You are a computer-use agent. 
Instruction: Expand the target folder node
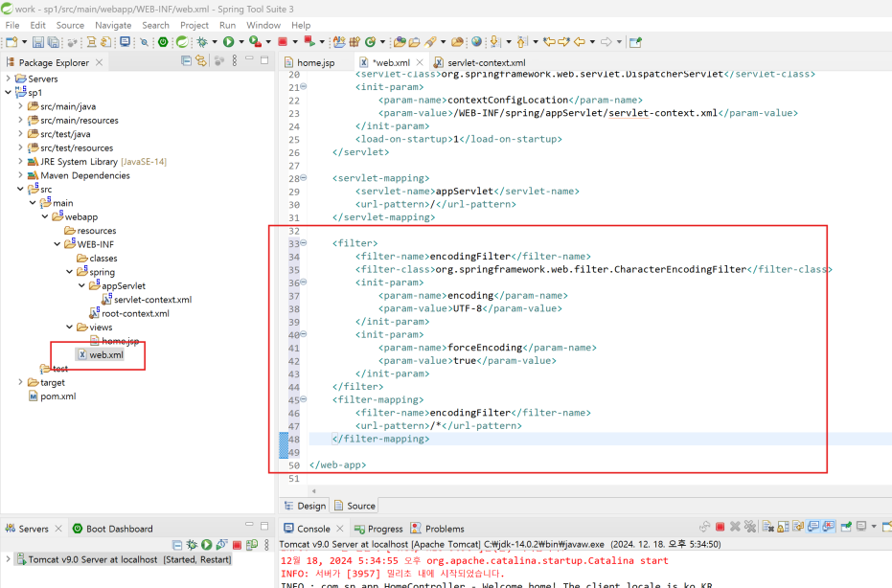pyautogui.click(x=20, y=382)
